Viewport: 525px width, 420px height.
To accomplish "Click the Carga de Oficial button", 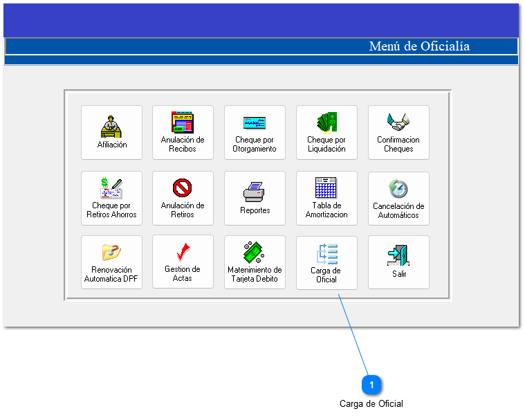I will [x=326, y=263].
